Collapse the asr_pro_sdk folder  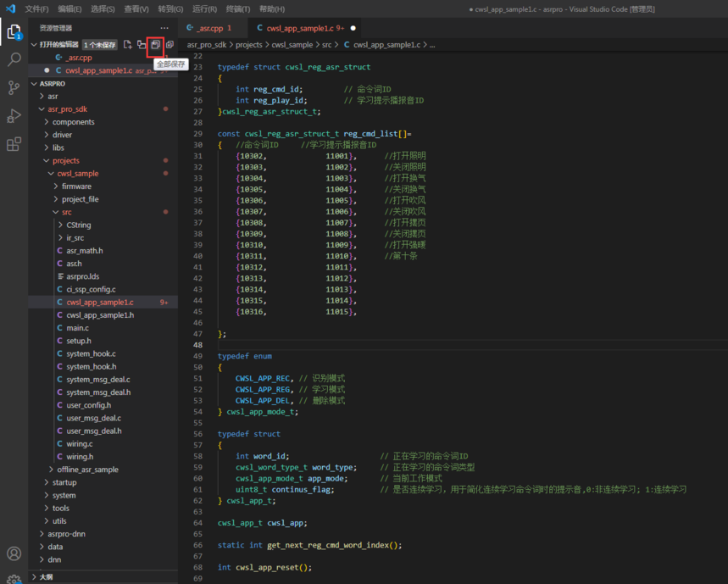(x=42, y=109)
